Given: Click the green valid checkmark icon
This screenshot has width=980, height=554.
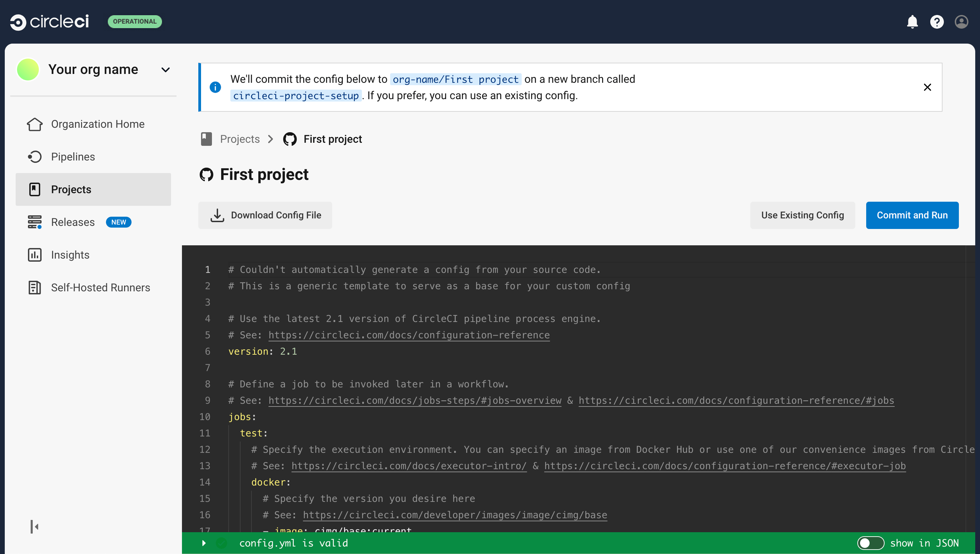Looking at the screenshot, I should click(221, 543).
